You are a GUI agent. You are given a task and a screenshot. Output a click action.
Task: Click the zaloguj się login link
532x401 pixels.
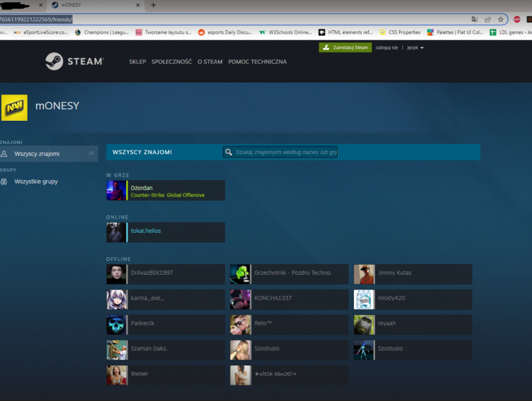[386, 47]
